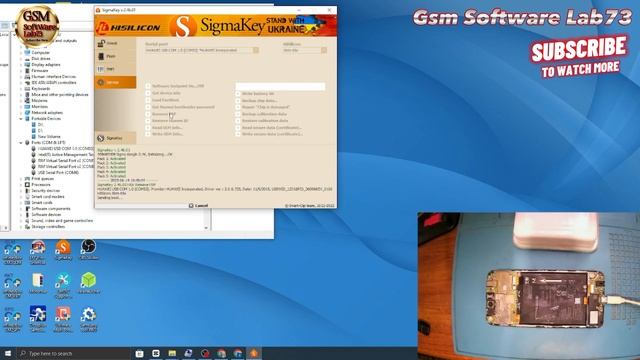Click Write OEM Info button

[164, 134]
